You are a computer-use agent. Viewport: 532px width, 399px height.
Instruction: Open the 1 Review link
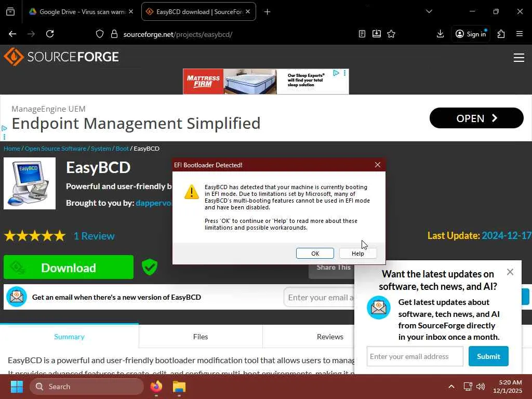pyautogui.click(x=95, y=236)
